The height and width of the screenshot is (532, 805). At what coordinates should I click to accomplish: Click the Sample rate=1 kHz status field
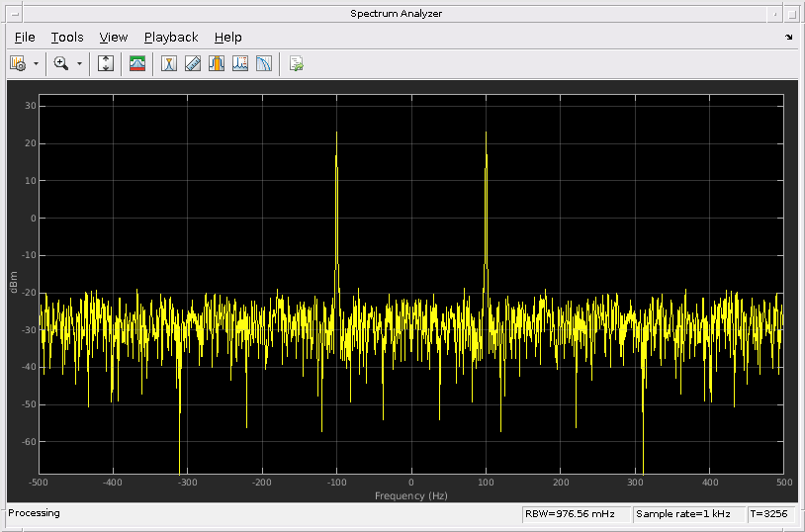click(x=687, y=514)
